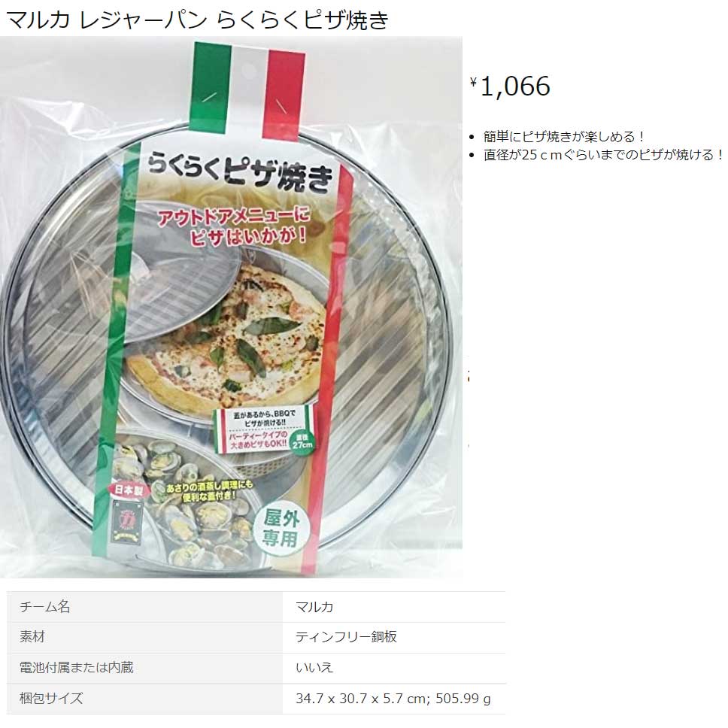Screen dimensions: 728x728
Task: Click the emblem below the 日本製 label
Action: click(126, 521)
